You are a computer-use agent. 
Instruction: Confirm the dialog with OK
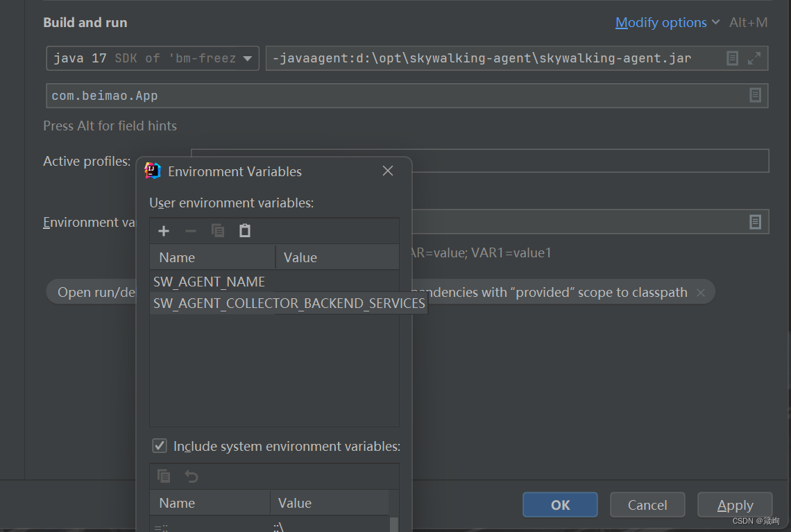pos(560,505)
